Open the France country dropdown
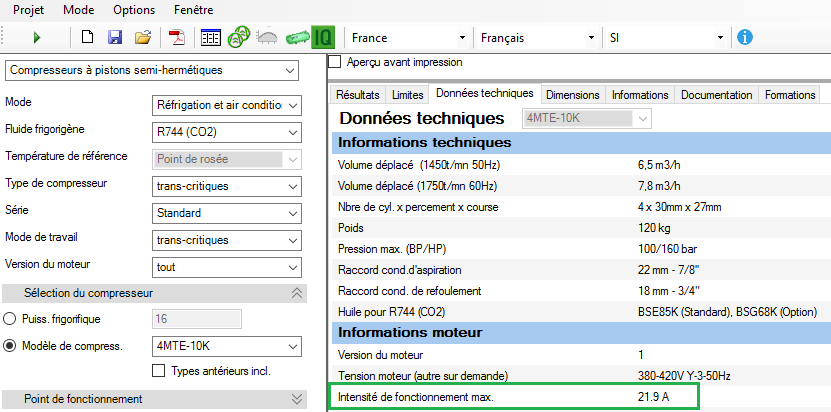831x412 pixels. (x=408, y=38)
